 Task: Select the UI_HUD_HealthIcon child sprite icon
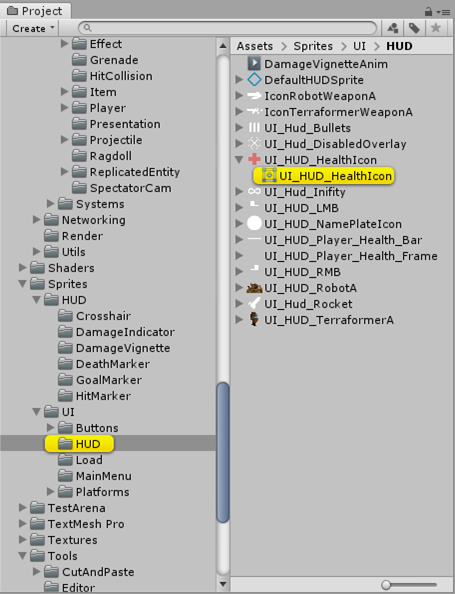(269, 176)
